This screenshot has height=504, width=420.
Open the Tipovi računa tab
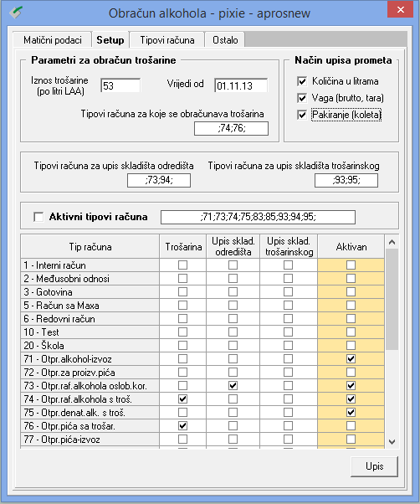[167, 40]
